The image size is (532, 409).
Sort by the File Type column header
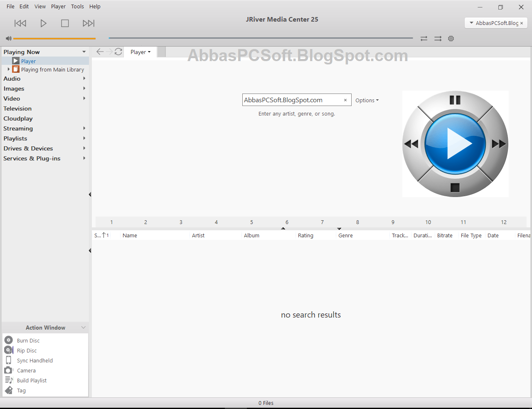(x=472, y=235)
